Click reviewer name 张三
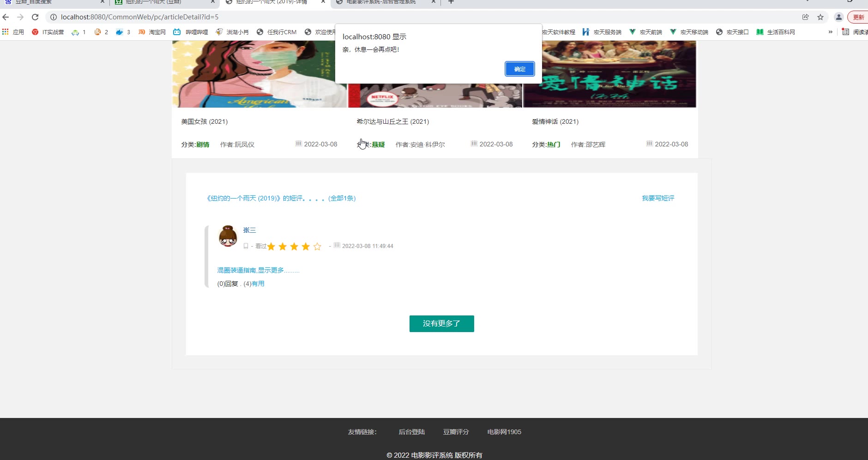This screenshot has height=460, width=868. 249,230
